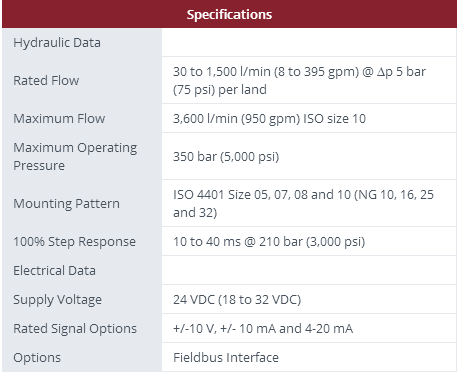Click the Electrical Data section label
459x373 pixels.
tap(55, 270)
